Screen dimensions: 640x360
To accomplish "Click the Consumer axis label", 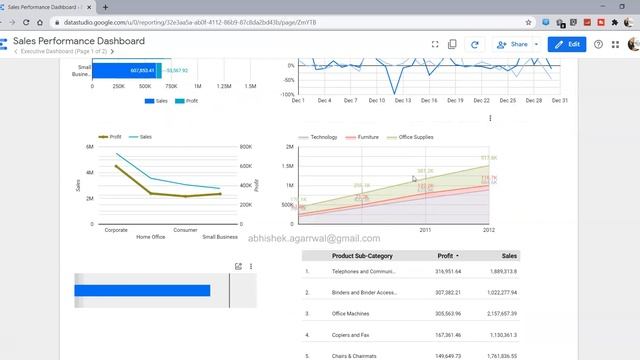I will click(x=185, y=230).
